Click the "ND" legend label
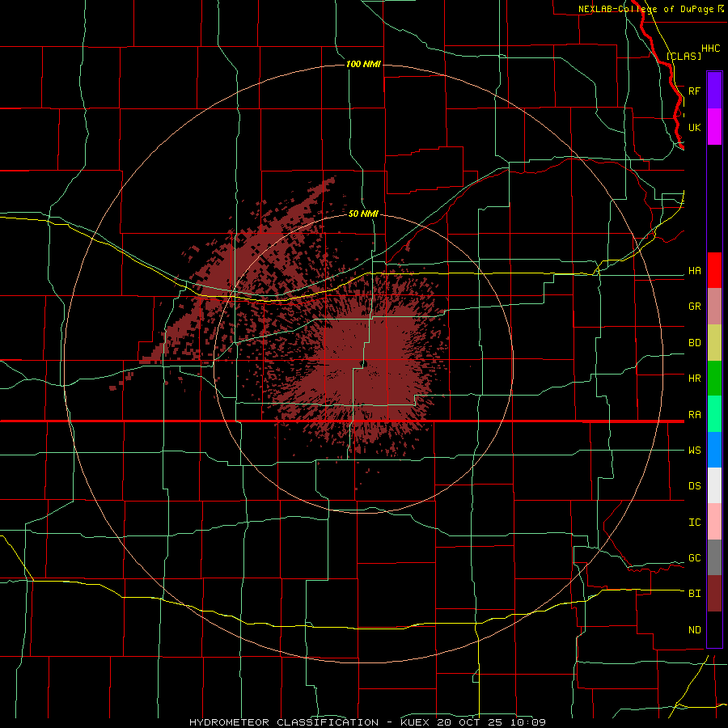Screen dimensions: 728x728 [694, 630]
